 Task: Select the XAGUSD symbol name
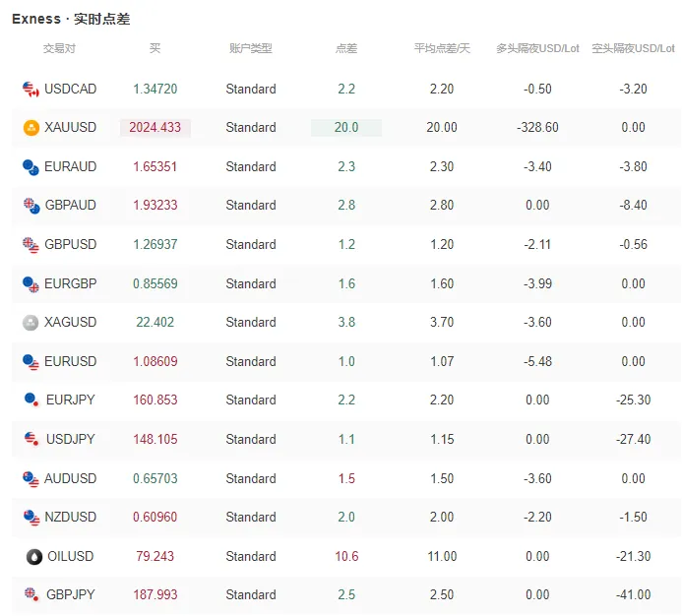tap(71, 322)
